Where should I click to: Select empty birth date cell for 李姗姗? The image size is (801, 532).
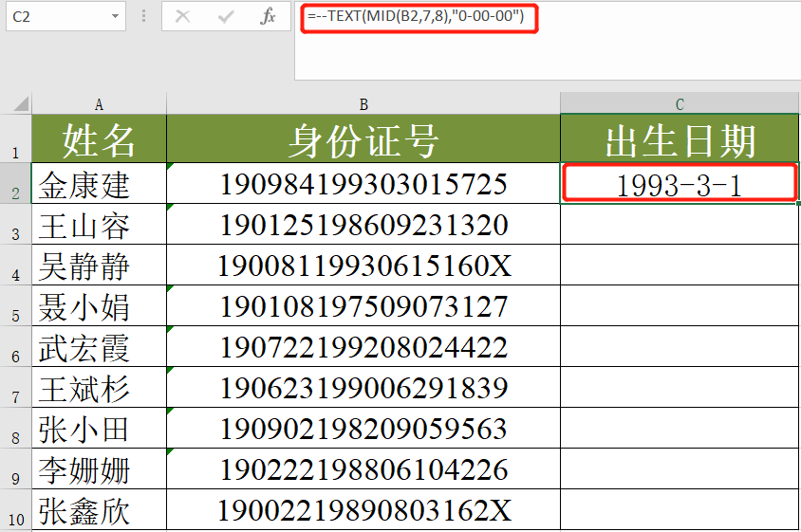(680, 469)
